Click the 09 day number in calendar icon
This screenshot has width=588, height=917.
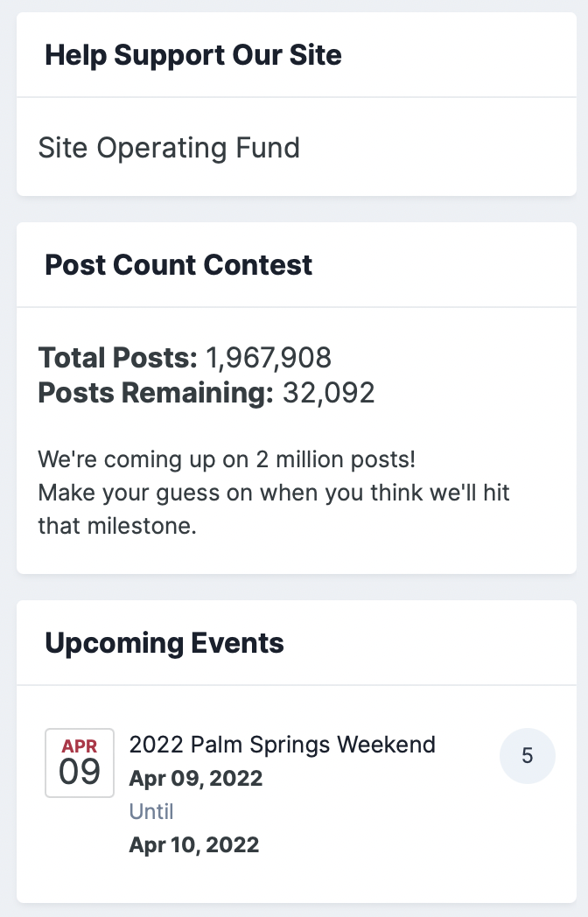[x=80, y=773]
